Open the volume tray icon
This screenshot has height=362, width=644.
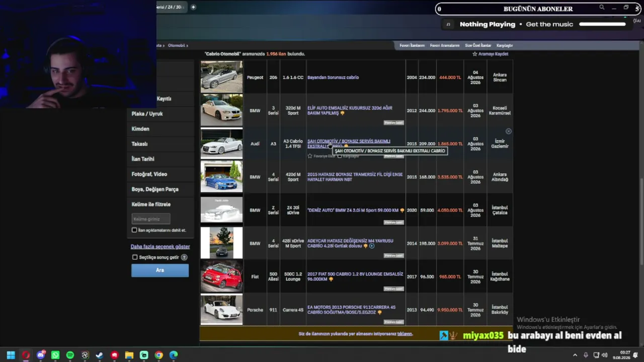coord(605,355)
